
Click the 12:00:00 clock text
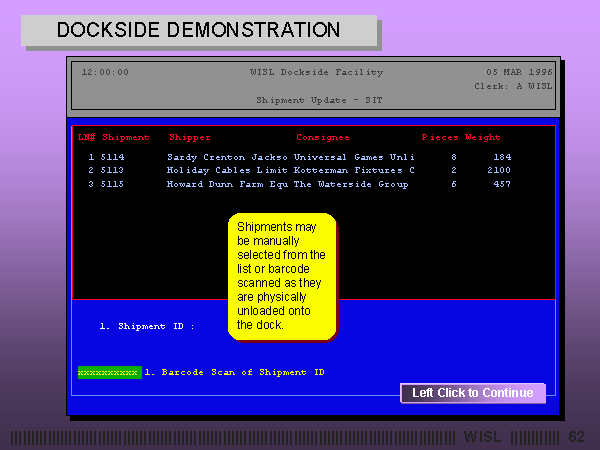[105, 72]
